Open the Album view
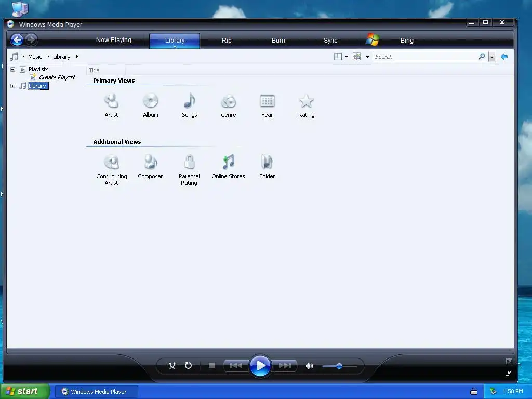Screen dimensions: 532x399 pos(150,105)
